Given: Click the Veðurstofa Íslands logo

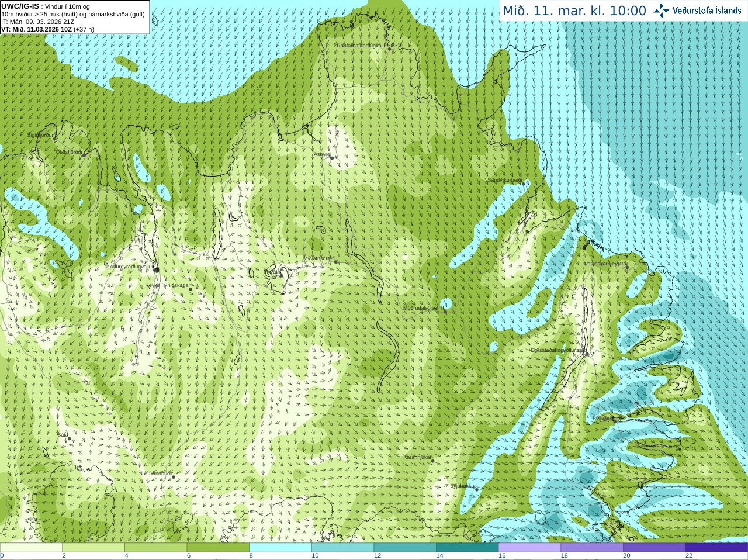Looking at the screenshot, I should 697,11.
